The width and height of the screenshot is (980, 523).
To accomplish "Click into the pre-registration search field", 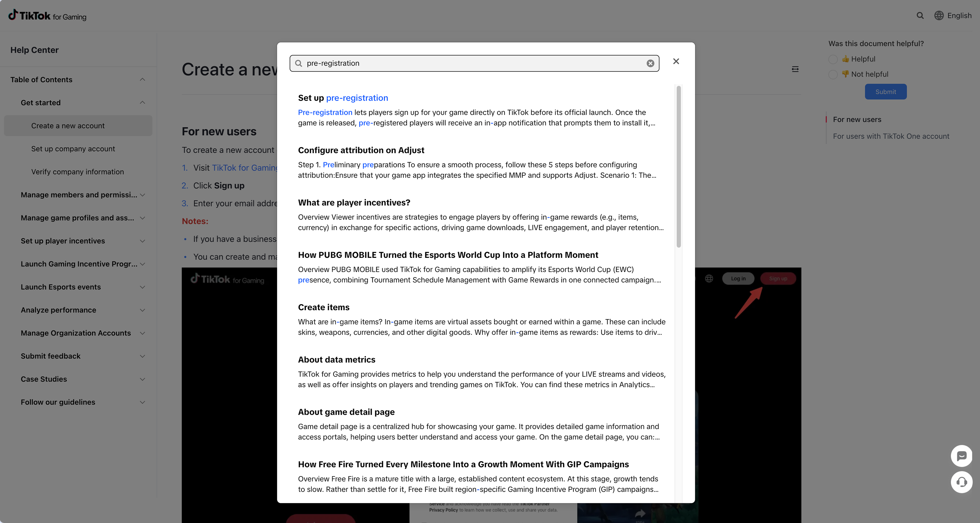I will click(474, 64).
